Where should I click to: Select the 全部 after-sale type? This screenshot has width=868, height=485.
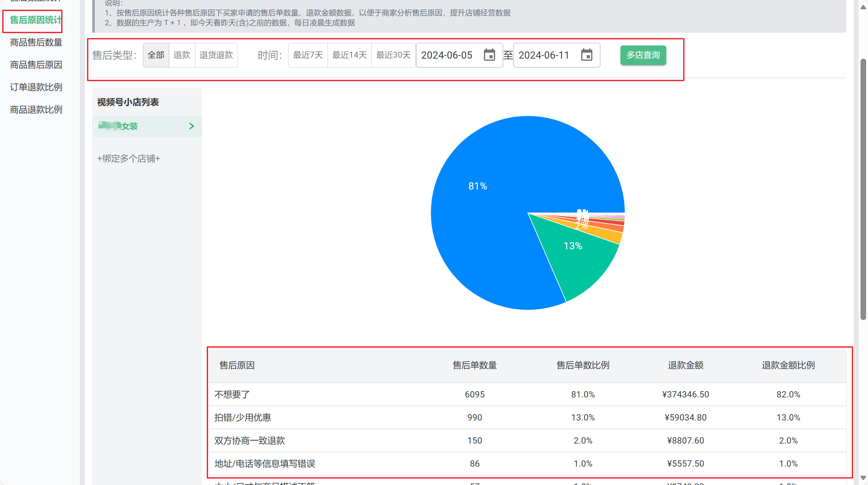(156, 55)
